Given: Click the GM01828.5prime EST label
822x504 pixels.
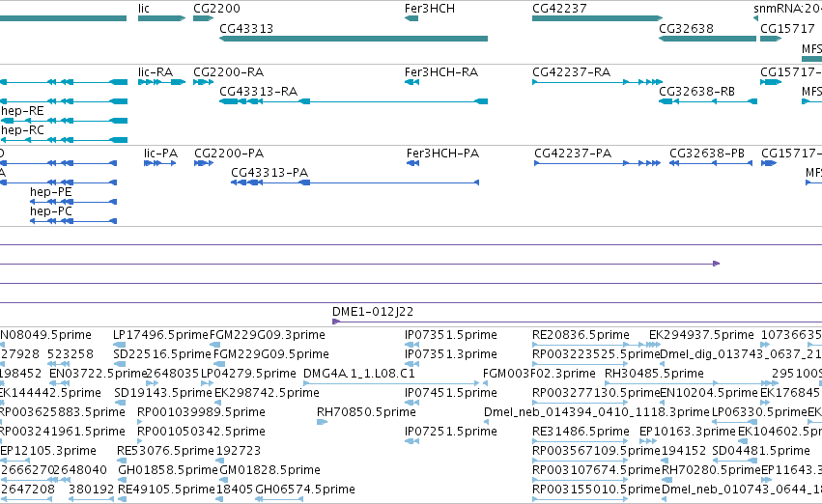Looking at the screenshot, I should [270, 470].
